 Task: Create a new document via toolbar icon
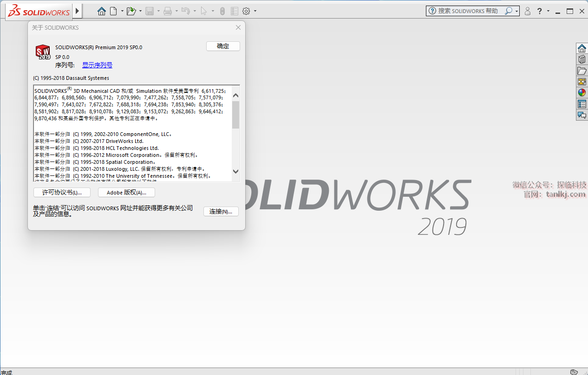[113, 11]
